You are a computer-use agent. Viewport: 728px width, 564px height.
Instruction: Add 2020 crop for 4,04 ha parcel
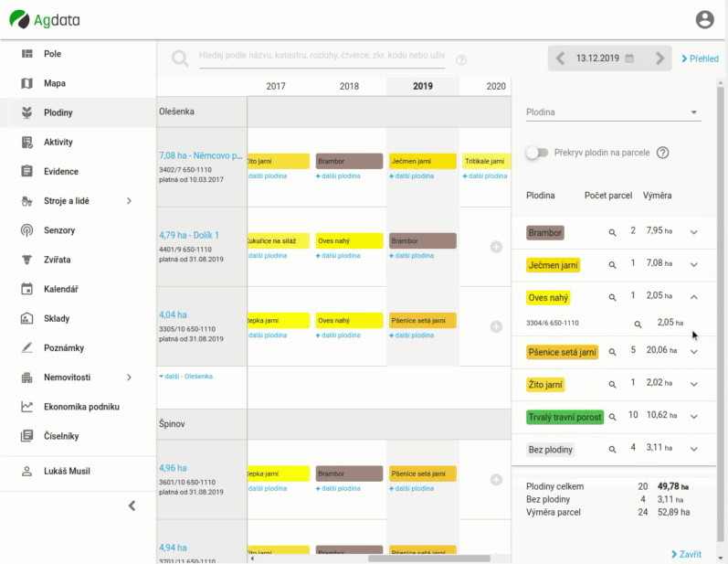[496, 326]
